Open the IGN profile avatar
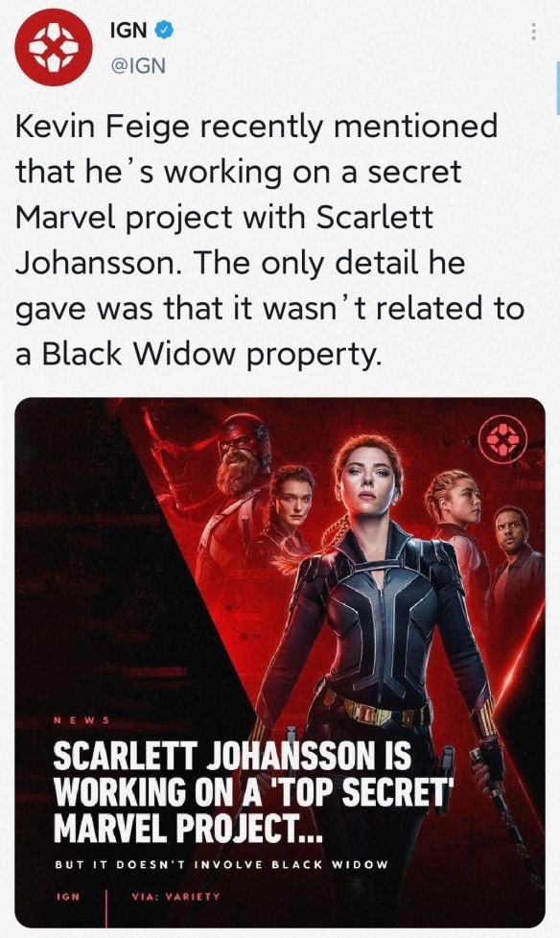This screenshot has height=938, width=560. pos(54,47)
